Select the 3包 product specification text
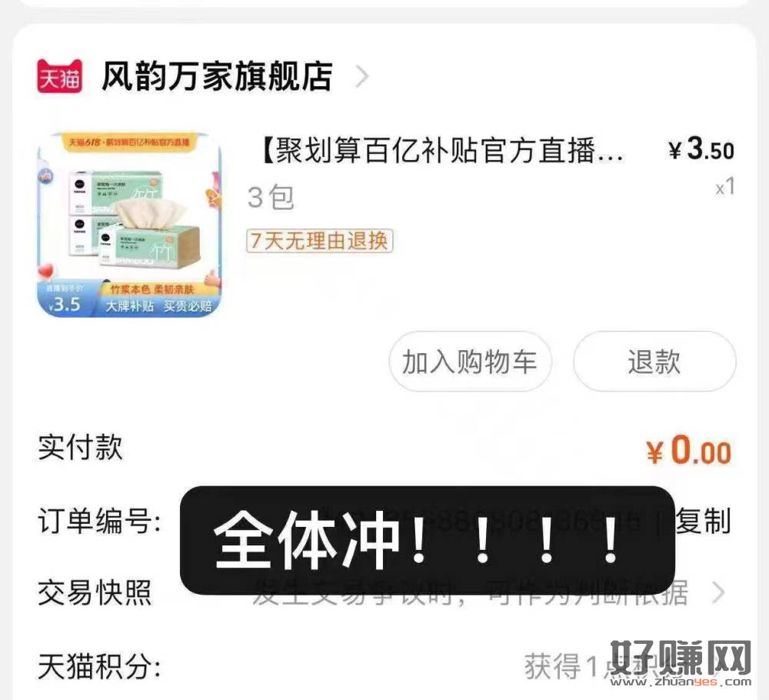 (270, 197)
